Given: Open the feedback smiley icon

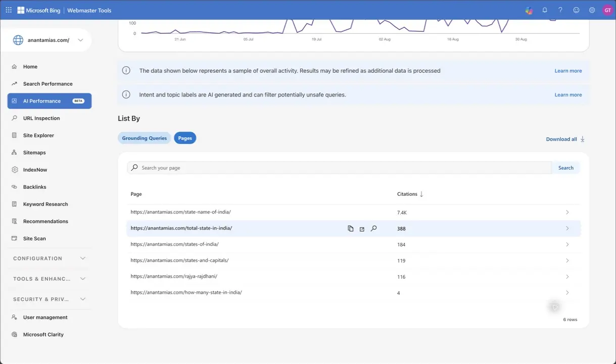Looking at the screenshot, I should 576,10.
